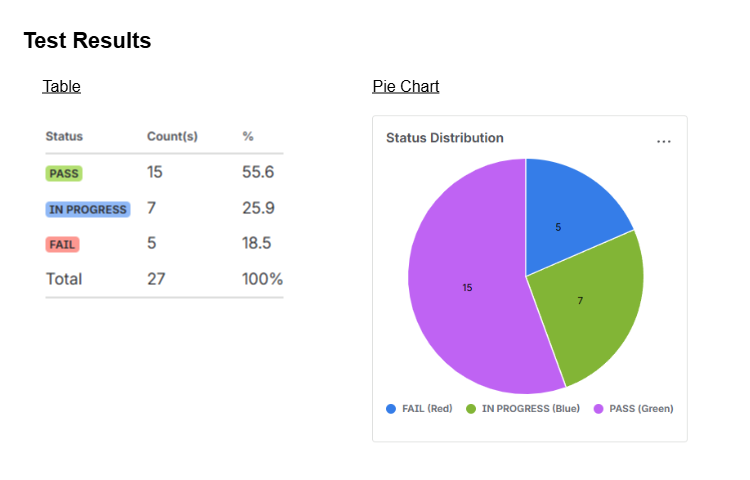The width and height of the screenshot is (750, 480).
Task: Open the Status Distribution ellipsis options menu
Action: tap(664, 142)
